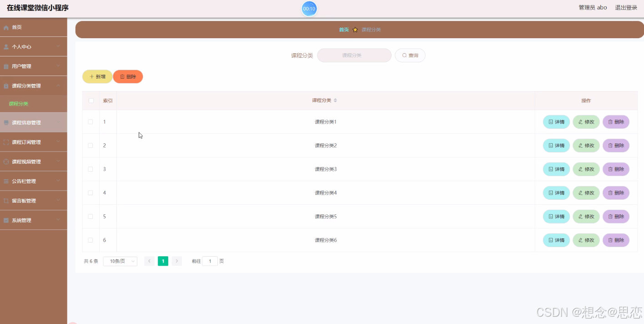Click 删除 for 课程分类6 row
Viewport: 644px width, 324px height.
(x=616, y=240)
